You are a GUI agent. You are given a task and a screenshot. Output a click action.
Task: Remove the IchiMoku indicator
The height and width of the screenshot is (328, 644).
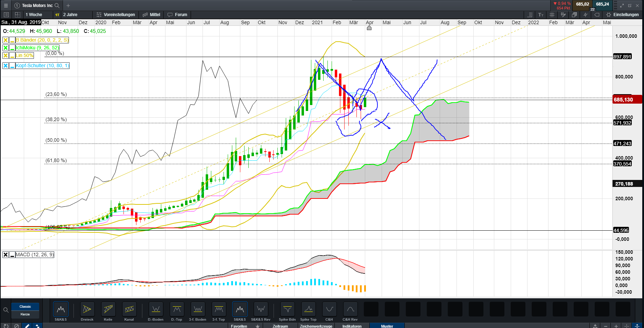tap(6, 48)
